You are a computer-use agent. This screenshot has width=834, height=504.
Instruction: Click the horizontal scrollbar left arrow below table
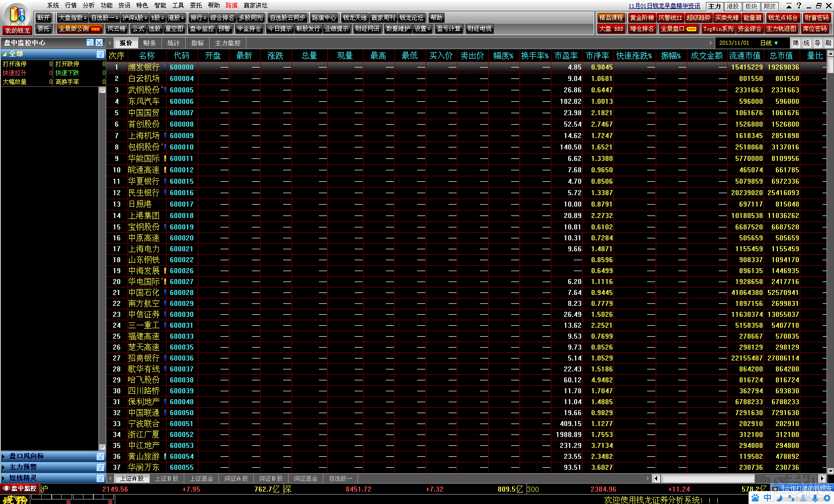click(657, 479)
